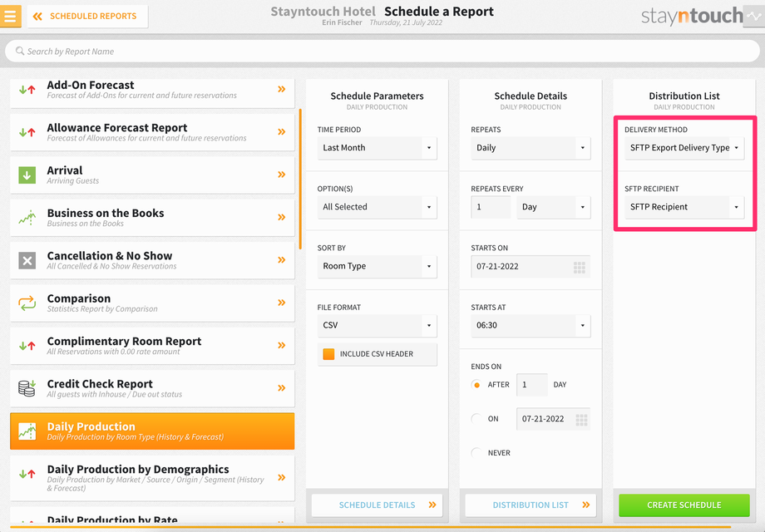Screen dimensions: 765x532
Task: Open calendar icon for Starts On date
Action: [x=579, y=267]
